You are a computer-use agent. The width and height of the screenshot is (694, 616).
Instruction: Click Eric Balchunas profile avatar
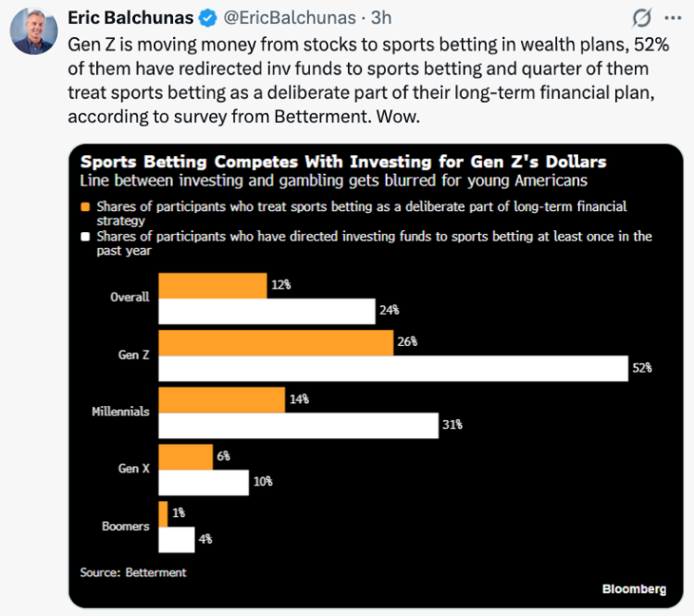[34, 31]
